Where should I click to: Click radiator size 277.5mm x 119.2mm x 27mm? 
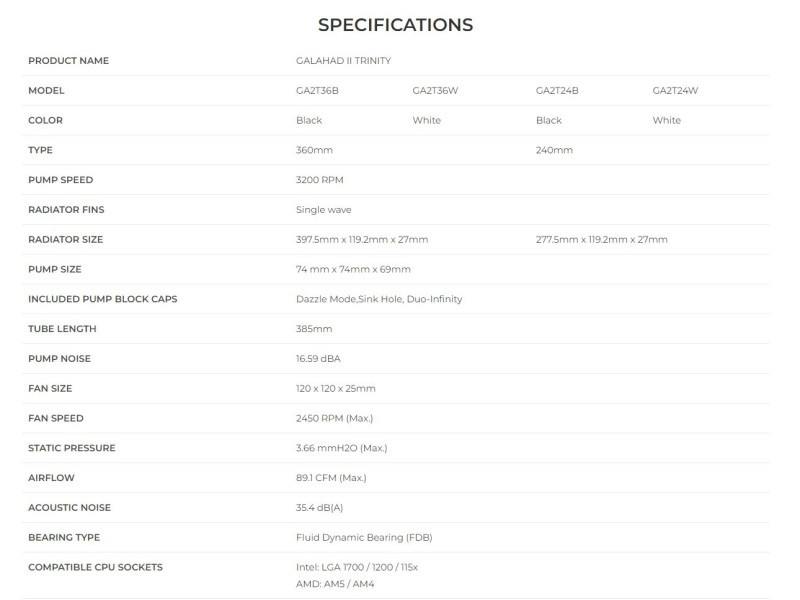point(602,240)
